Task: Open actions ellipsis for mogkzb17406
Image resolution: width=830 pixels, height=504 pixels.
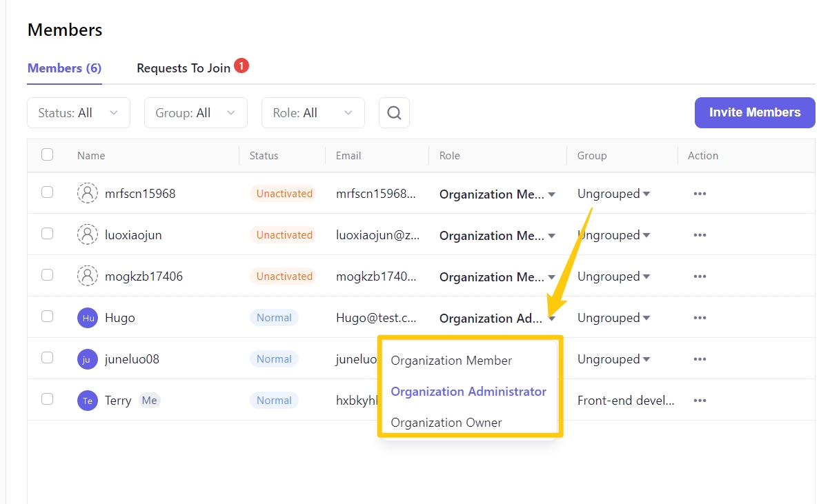Action: [700, 276]
